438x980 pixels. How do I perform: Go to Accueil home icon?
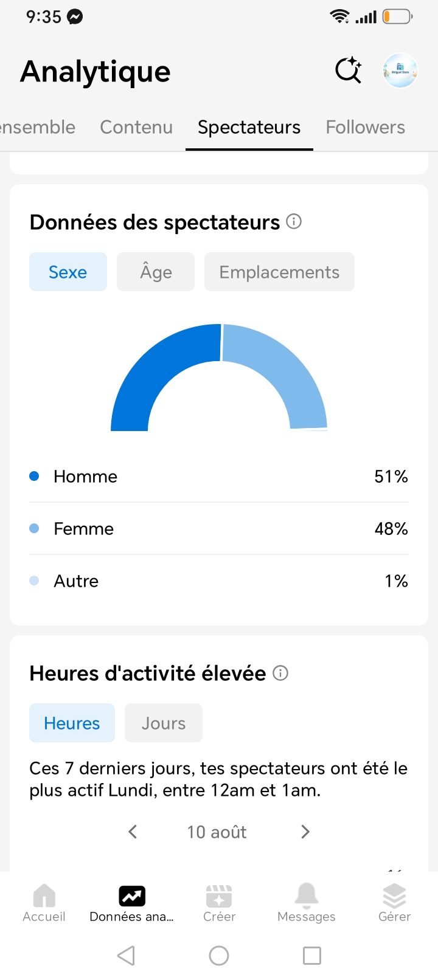pos(44,895)
